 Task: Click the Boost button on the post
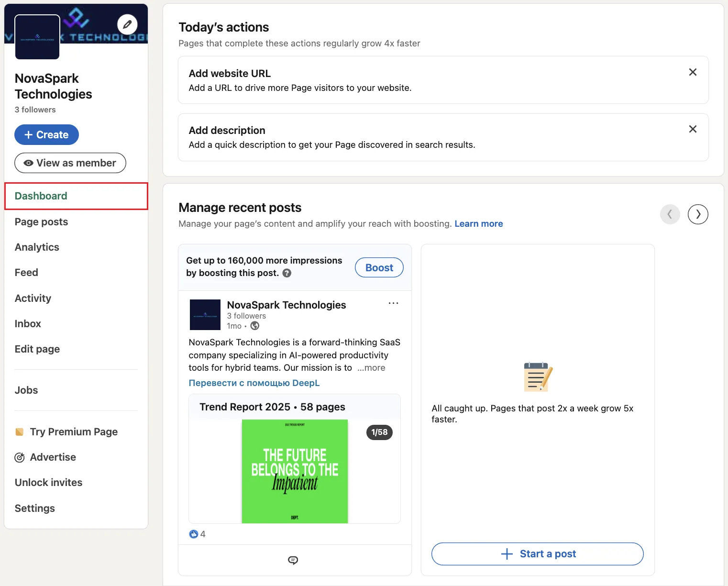click(x=378, y=267)
